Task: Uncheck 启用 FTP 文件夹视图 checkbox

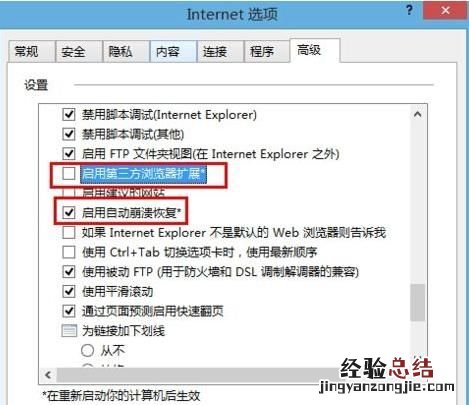Action: point(69,154)
